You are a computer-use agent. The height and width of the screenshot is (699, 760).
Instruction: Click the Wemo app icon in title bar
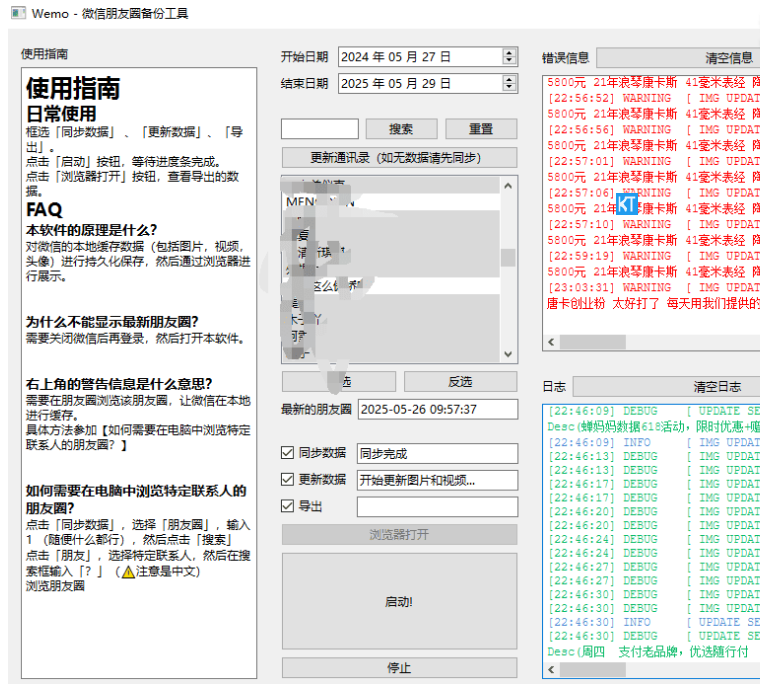[18, 13]
